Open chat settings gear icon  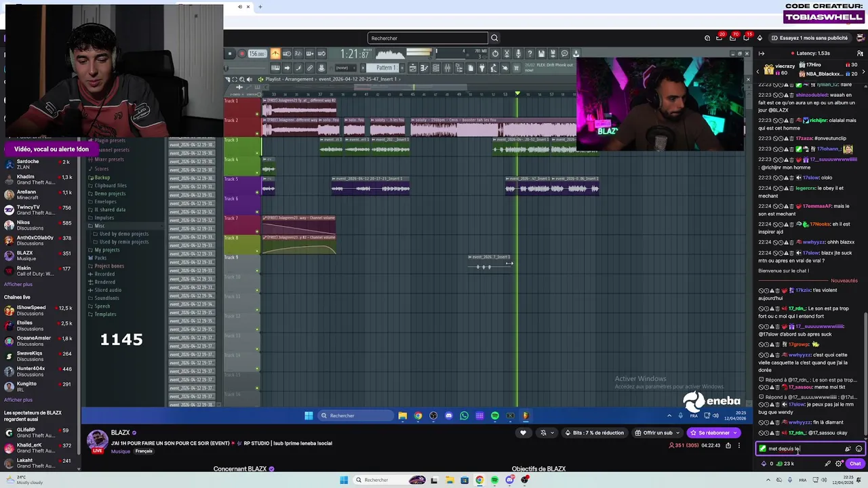(838, 464)
